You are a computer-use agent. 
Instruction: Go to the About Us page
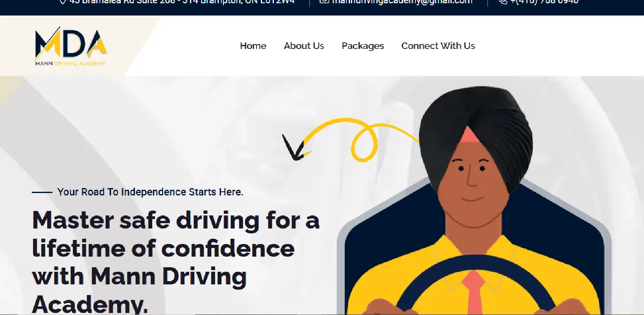click(x=304, y=46)
